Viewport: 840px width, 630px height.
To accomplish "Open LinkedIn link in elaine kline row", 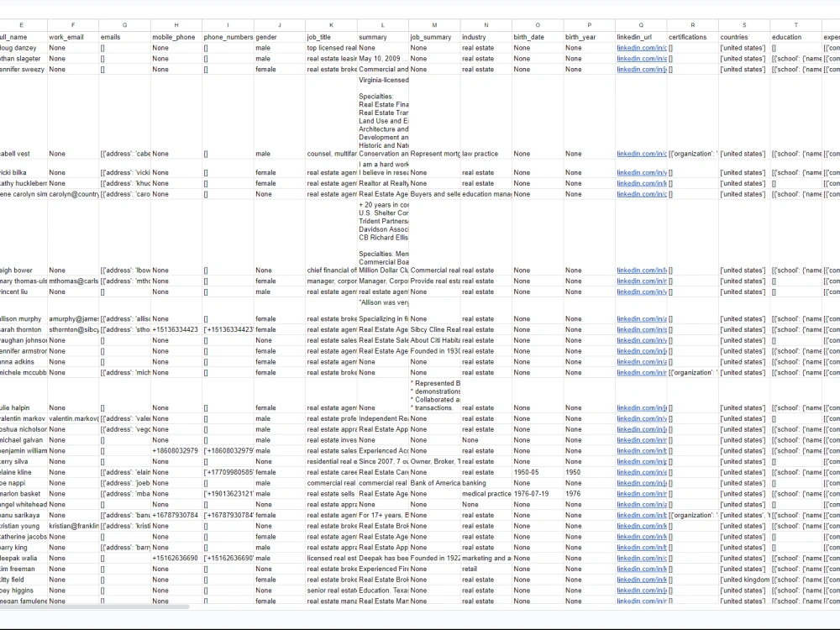I will (641, 472).
